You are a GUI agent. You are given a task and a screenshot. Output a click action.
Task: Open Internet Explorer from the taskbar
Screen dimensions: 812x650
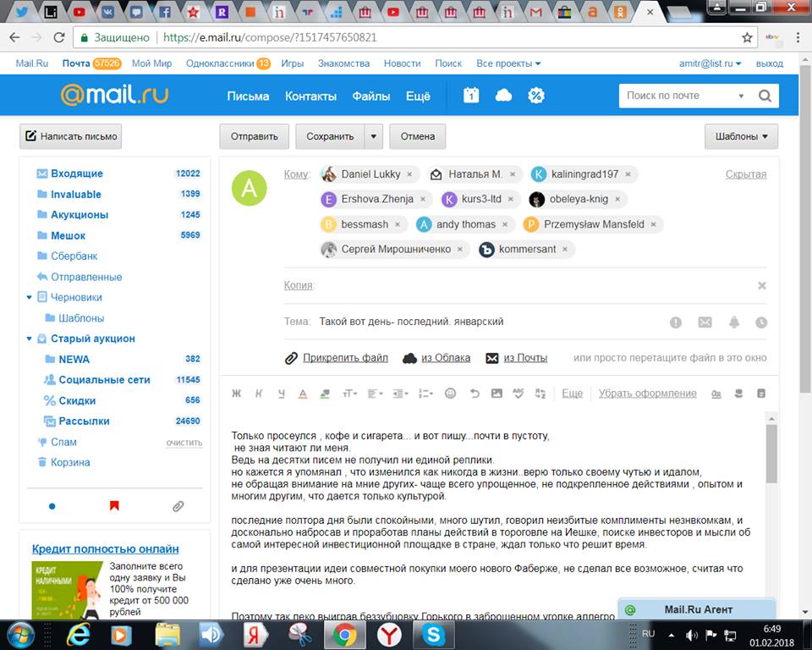click(79, 635)
